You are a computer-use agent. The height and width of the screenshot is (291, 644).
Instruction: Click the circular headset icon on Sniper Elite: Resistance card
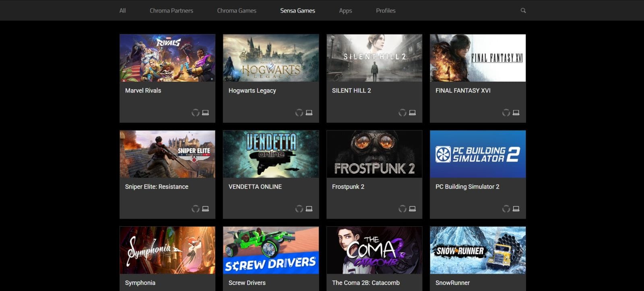click(196, 209)
